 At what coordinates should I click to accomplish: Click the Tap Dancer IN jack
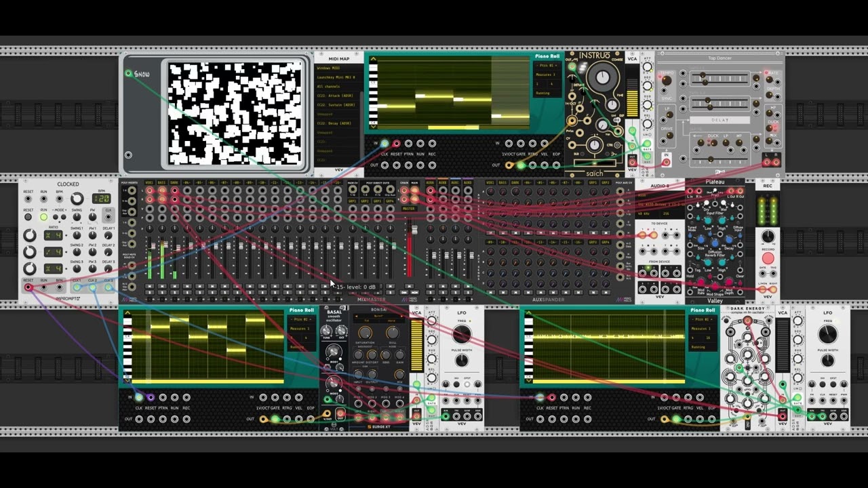(666, 161)
